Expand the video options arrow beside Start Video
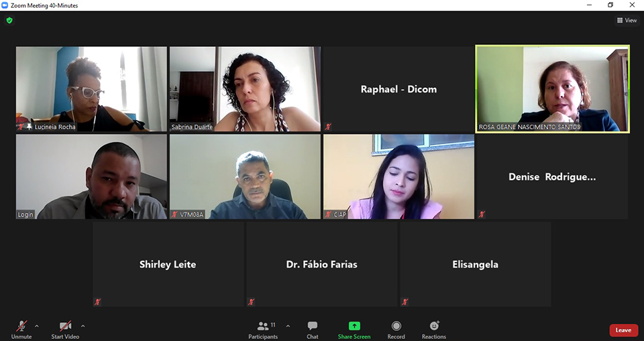644x341 pixels. (83, 326)
